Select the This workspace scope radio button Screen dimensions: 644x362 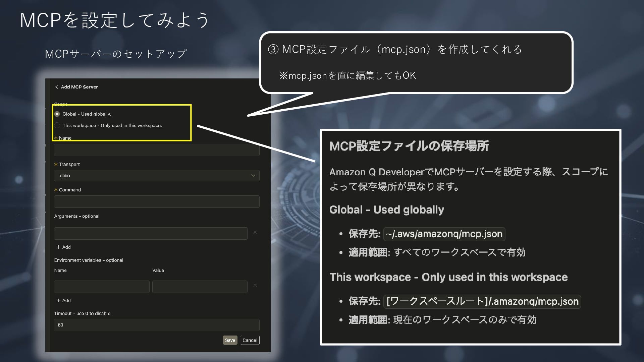(57, 125)
